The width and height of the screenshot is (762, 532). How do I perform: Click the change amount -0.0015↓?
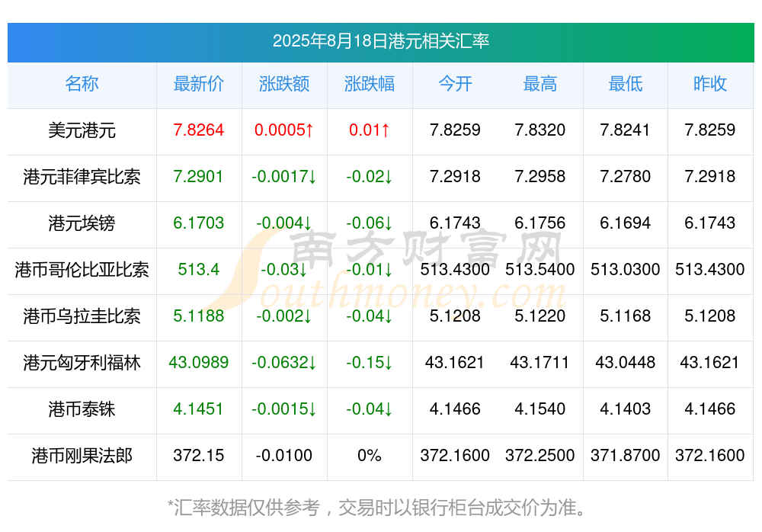tap(283, 409)
